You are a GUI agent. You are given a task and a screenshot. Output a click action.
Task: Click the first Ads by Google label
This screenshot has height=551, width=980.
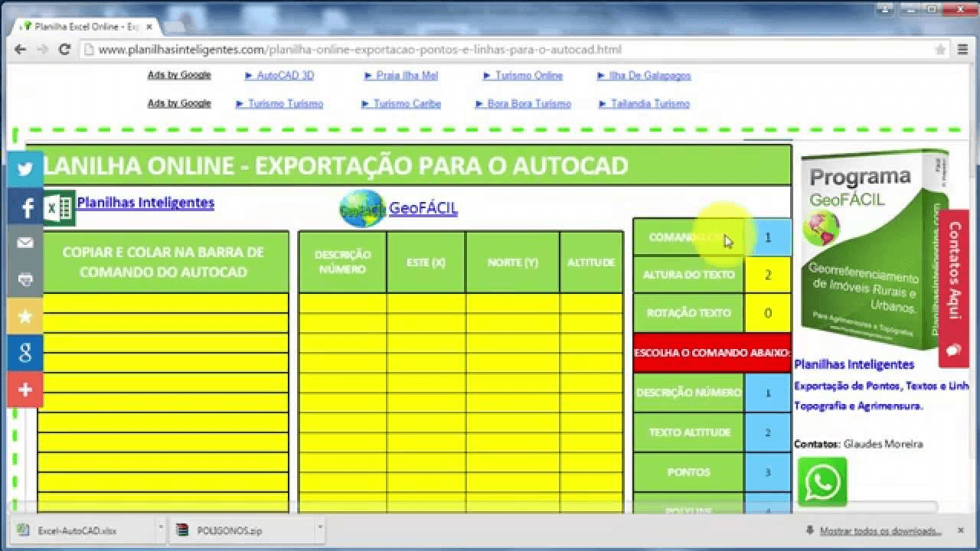(179, 75)
